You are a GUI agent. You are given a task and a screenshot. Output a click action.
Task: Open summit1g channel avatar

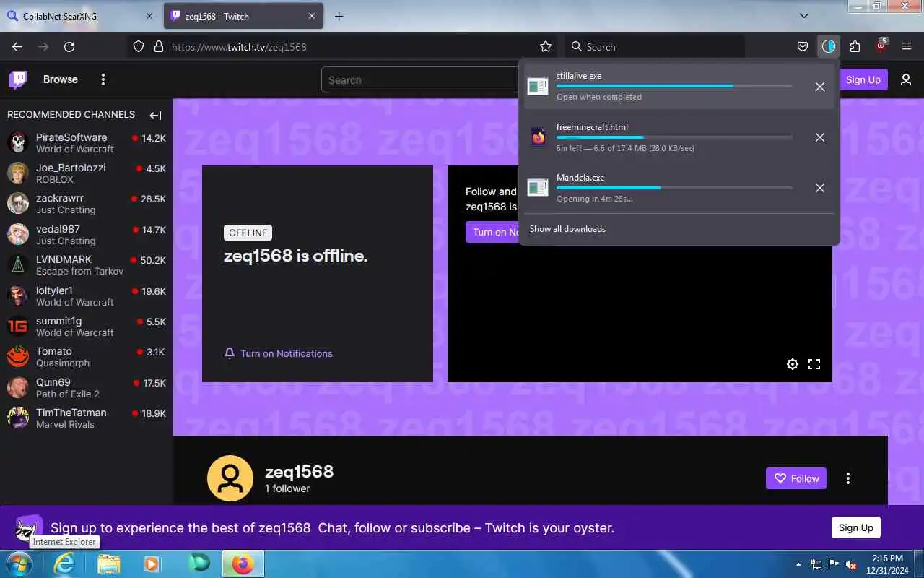[18, 326]
